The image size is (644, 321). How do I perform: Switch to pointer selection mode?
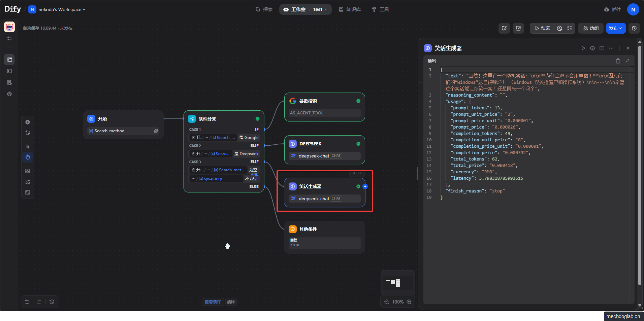(x=28, y=146)
